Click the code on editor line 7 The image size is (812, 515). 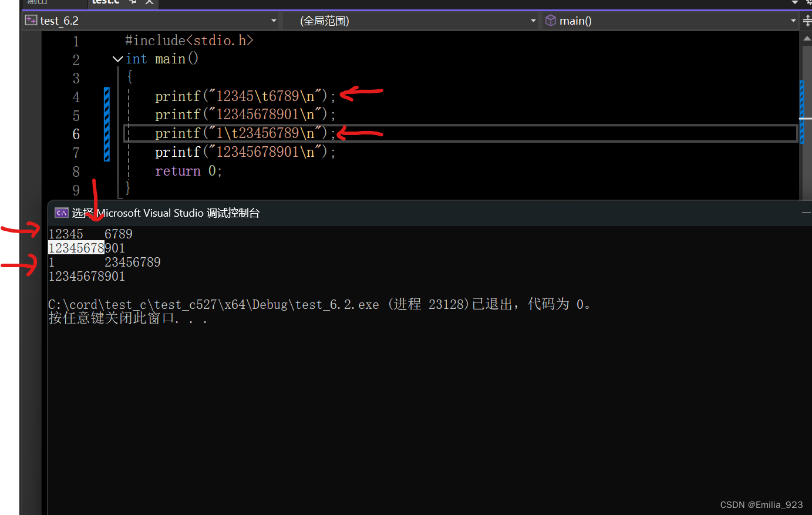click(x=245, y=152)
